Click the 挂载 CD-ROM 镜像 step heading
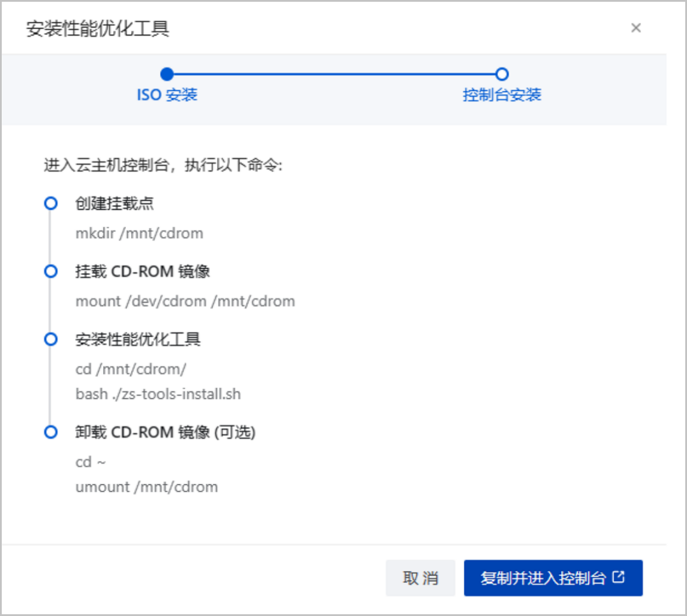The height and width of the screenshot is (616, 687). tap(142, 272)
